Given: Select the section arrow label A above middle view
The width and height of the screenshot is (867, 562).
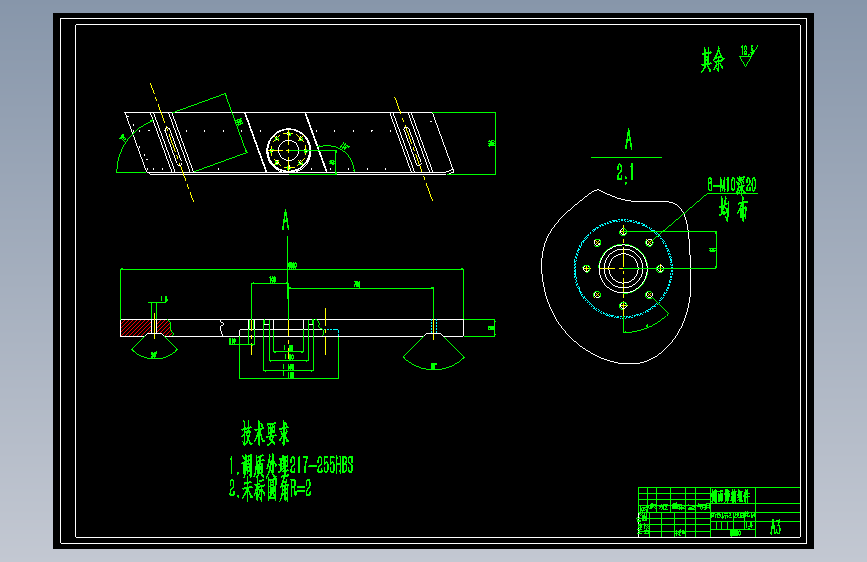Looking at the screenshot, I should click(x=285, y=220).
